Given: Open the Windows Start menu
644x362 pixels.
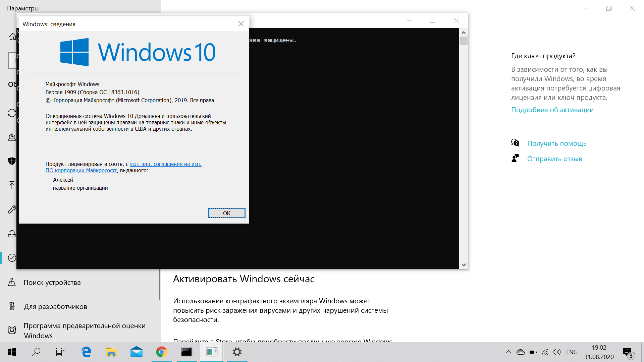Looking at the screenshot, I should [x=12, y=352].
